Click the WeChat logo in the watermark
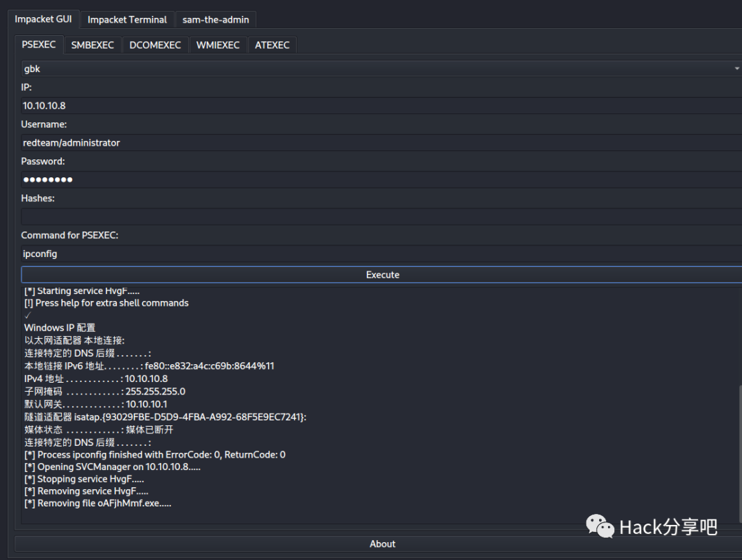Screen dimensions: 742x560 [600, 527]
